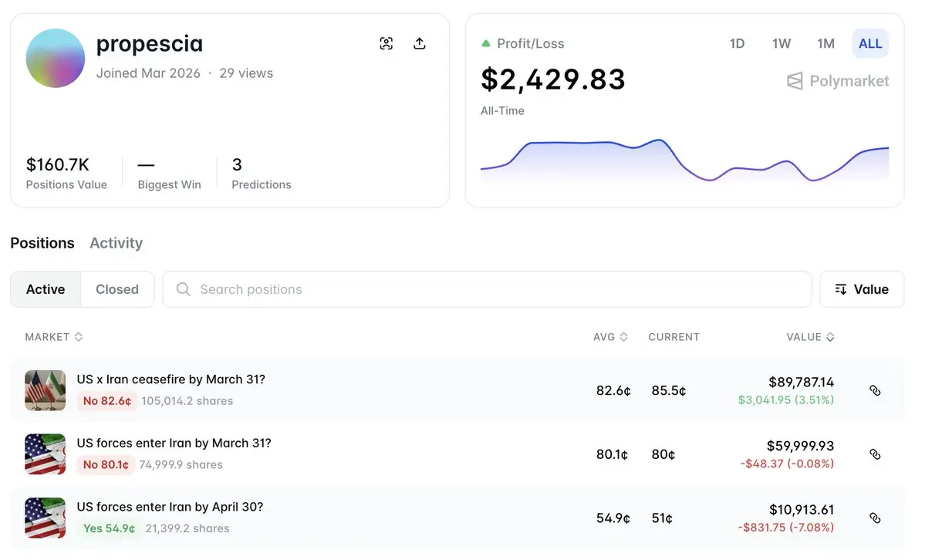Open the Value sort dropdown
The image size is (925, 560).
tap(862, 289)
